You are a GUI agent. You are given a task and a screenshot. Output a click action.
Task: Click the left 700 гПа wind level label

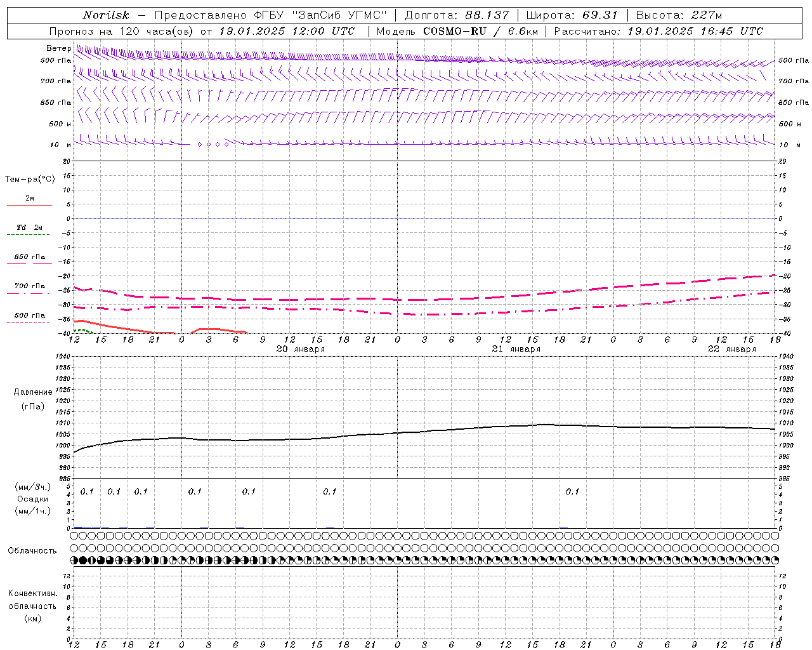[56, 81]
